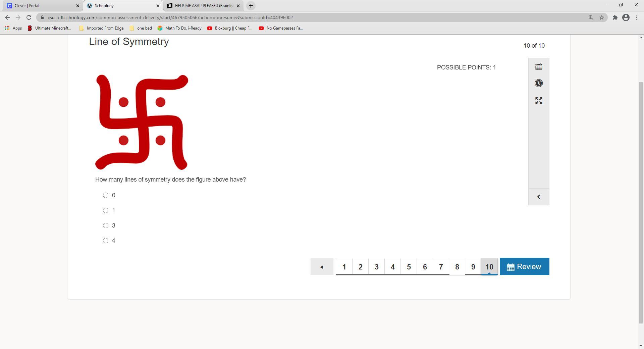Screen dimensions: 644x349
Task: Open the Extensions puzzle icon
Action: coord(615,17)
